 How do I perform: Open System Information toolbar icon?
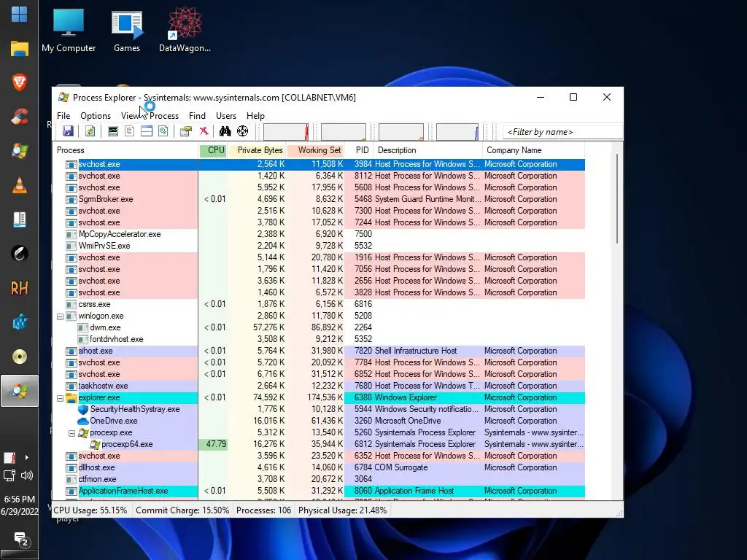point(113,131)
